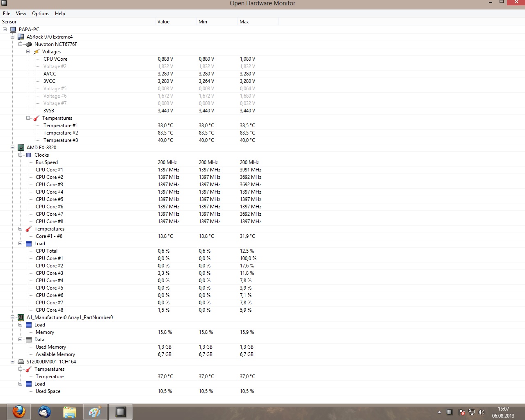This screenshot has width=525, height=420.
Task: Click the memory Load group icon
Action: [x=29, y=325]
